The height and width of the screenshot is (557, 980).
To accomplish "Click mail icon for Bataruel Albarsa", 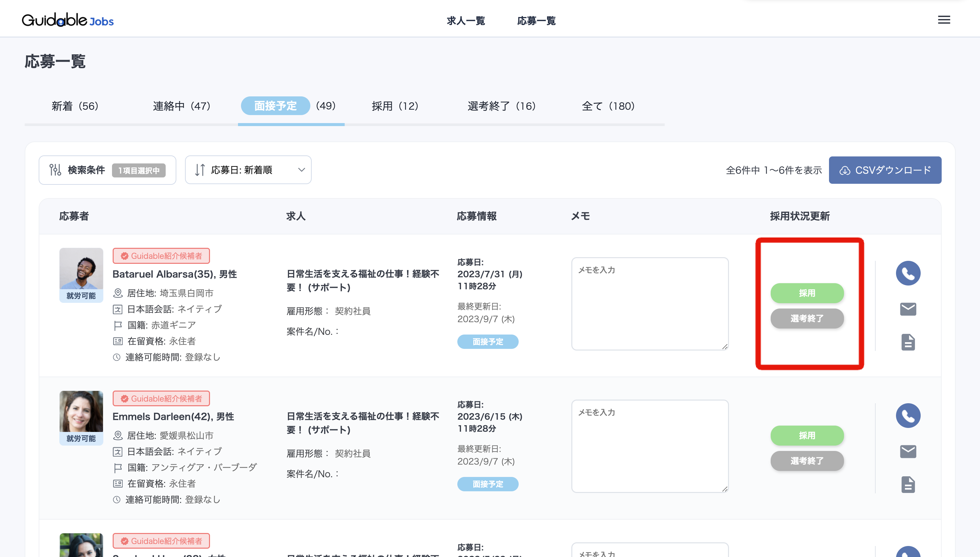I will [x=908, y=309].
